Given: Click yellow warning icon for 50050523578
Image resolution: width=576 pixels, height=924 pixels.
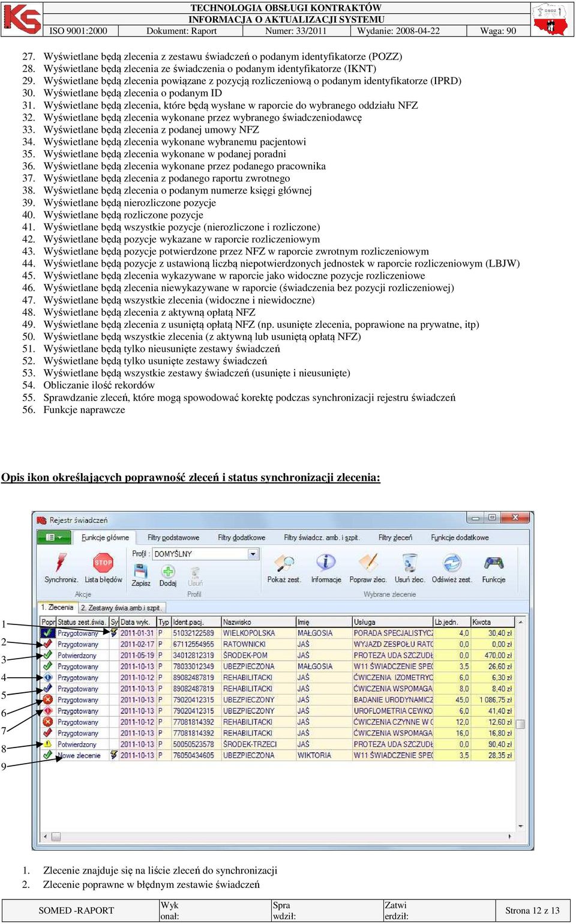Looking at the screenshot, I should [x=47, y=744].
